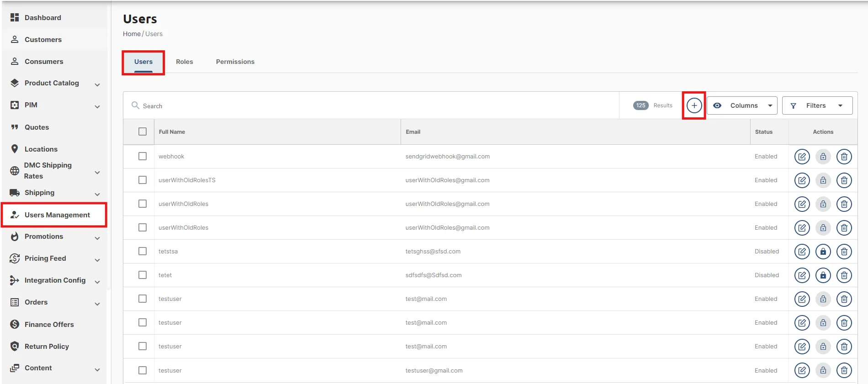Lock the webhook user account
This screenshot has width=868, height=384.
coord(823,157)
